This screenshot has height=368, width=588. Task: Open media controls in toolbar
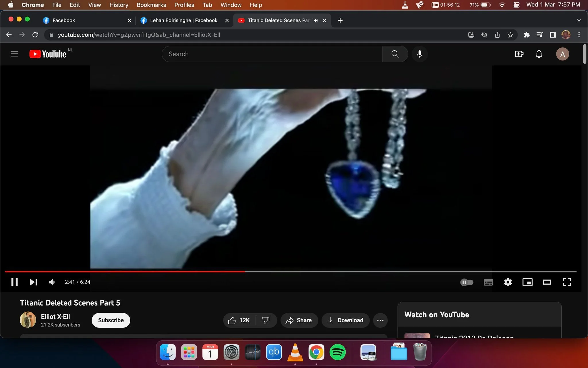click(x=539, y=35)
